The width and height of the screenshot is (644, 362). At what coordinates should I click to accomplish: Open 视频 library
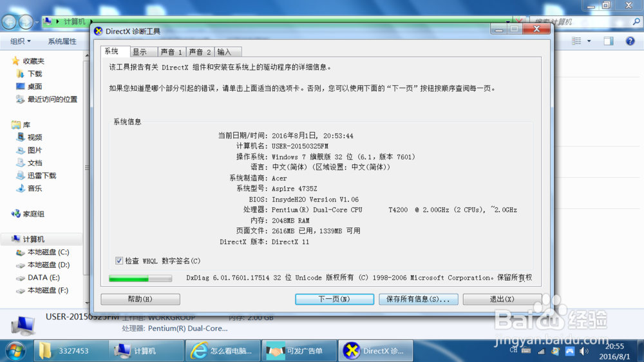[x=35, y=137]
